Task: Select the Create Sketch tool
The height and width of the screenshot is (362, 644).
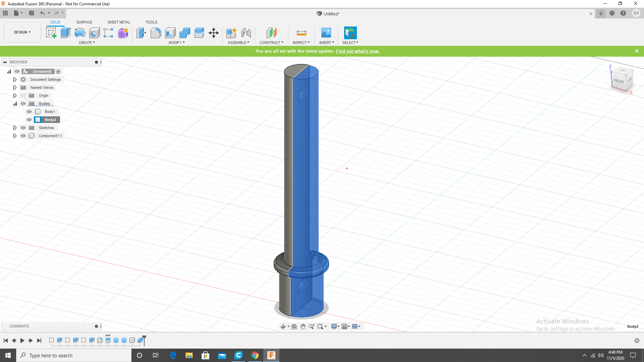Action: click(51, 33)
